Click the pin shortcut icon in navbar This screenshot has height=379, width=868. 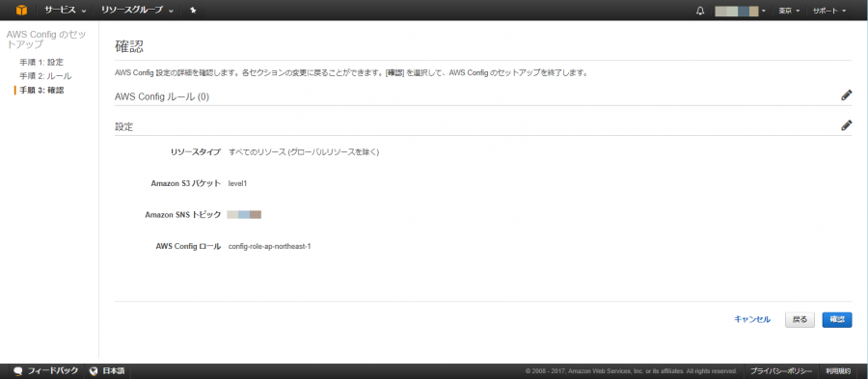(x=193, y=10)
